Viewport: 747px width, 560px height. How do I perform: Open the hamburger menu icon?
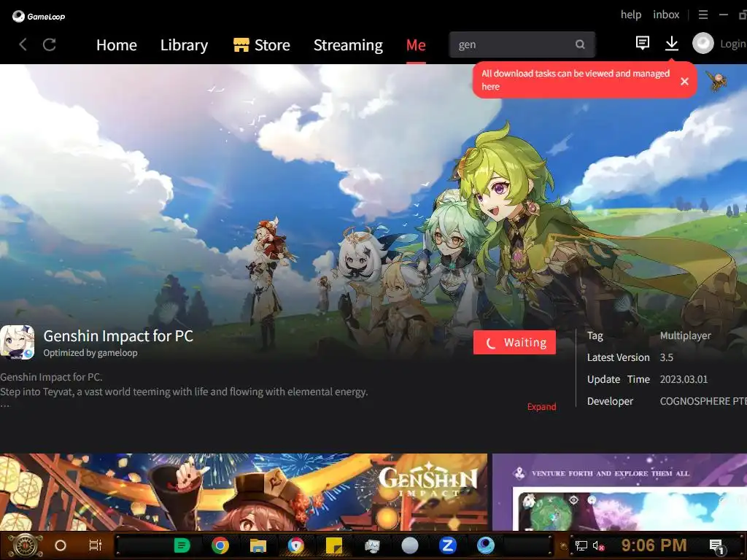point(703,15)
